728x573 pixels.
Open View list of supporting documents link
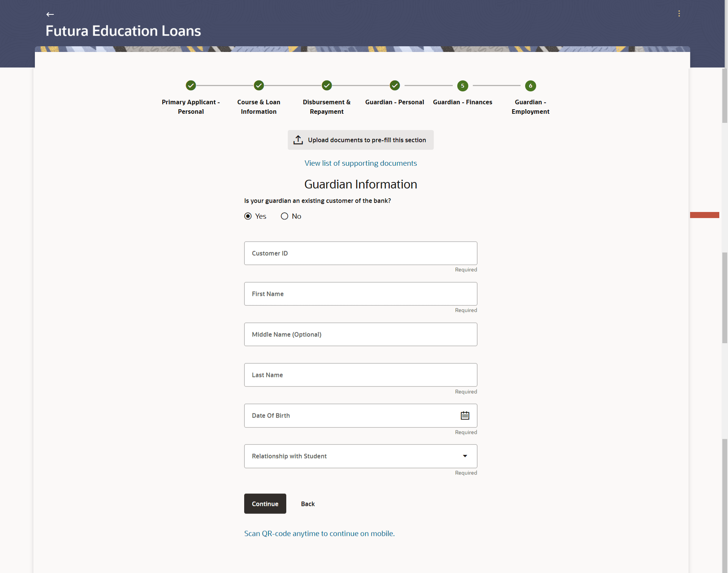tap(360, 163)
